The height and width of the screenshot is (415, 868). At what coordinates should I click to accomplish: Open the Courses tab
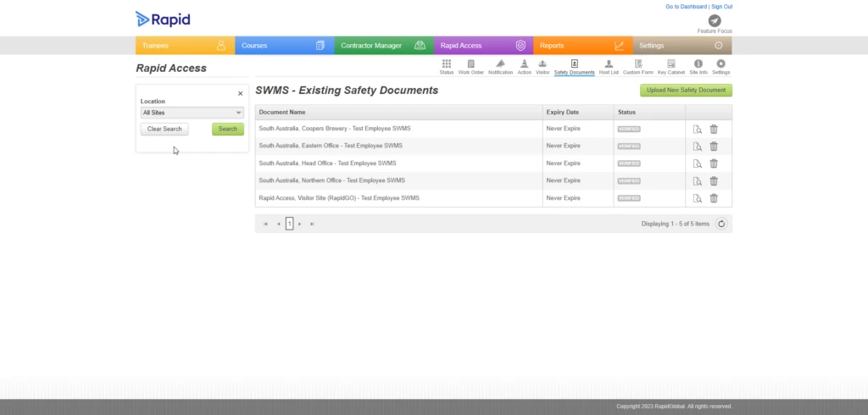tap(285, 46)
